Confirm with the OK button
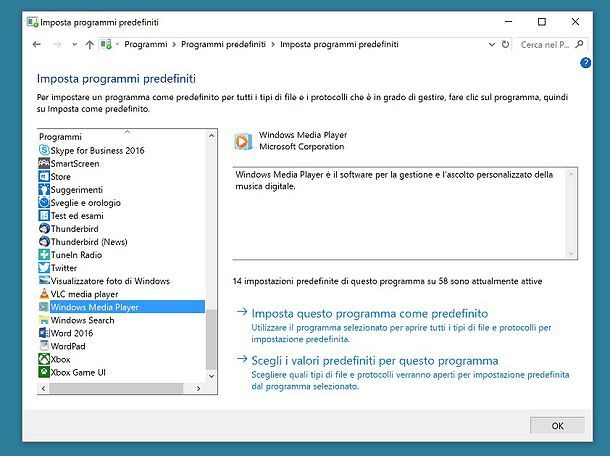610x456 pixels. (557, 426)
